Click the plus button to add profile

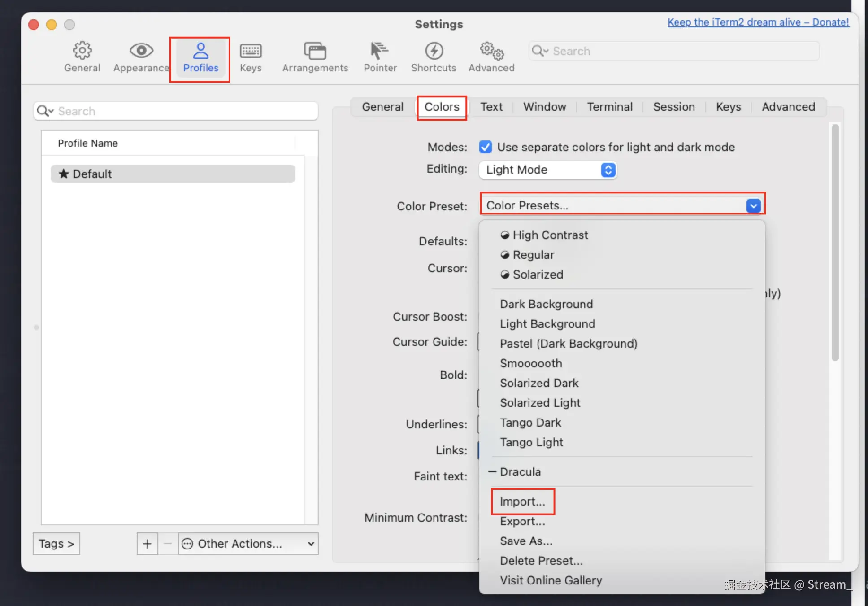(147, 544)
